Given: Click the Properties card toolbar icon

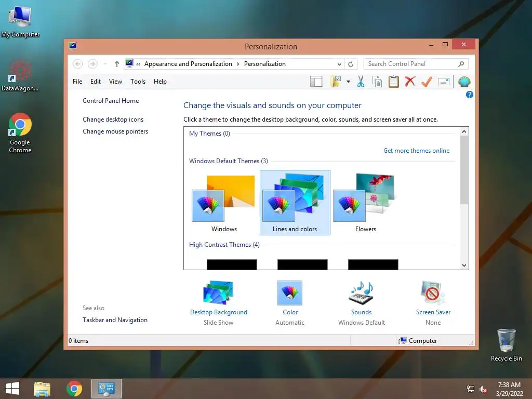Looking at the screenshot, I should click(444, 82).
